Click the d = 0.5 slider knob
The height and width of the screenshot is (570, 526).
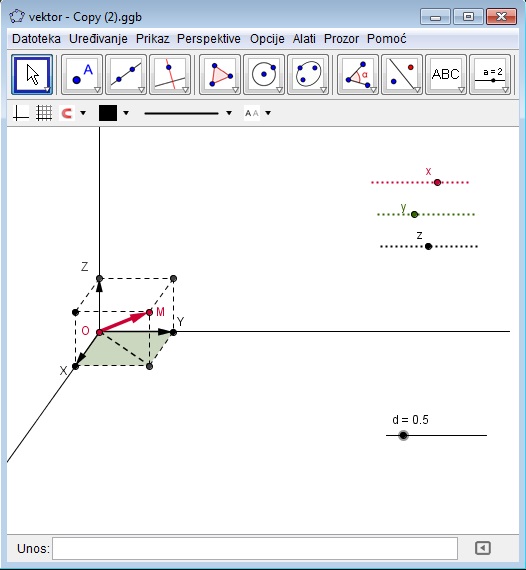(x=403, y=435)
